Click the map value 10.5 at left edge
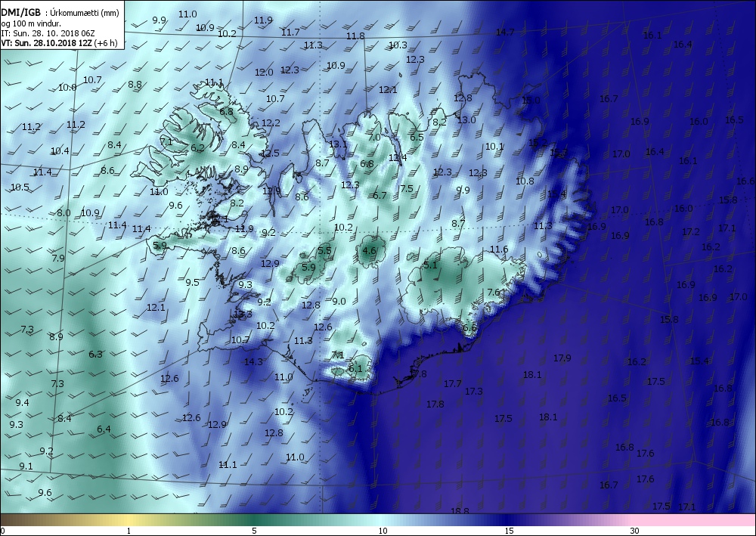Screen dimensions: 756x536 [20, 187]
